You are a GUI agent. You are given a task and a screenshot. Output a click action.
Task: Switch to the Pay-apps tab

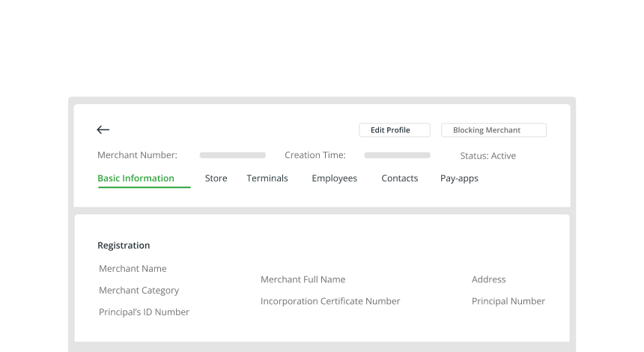tap(459, 178)
